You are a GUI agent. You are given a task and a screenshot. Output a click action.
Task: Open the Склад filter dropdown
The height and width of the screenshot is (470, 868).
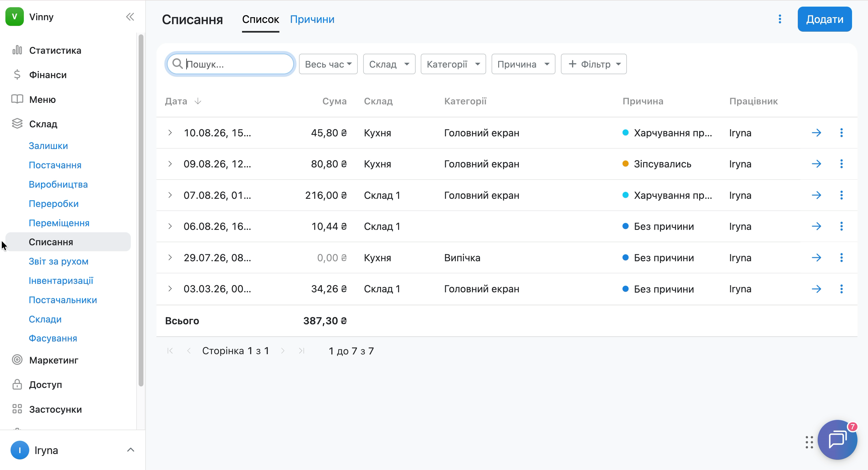[x=389, y=64]
